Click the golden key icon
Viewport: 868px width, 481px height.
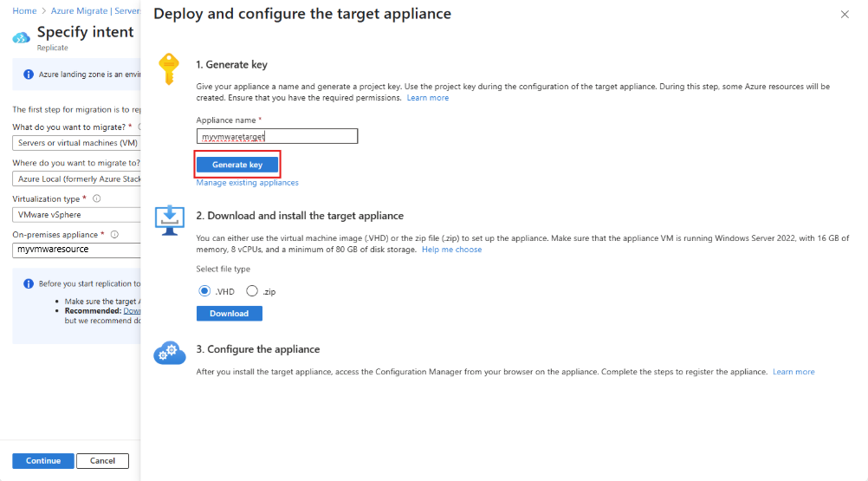coord(169,69)
